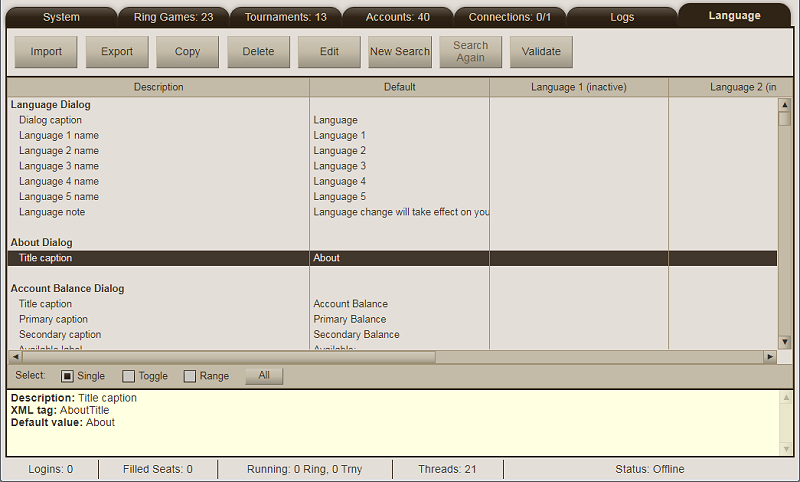Click the Export button
The height and width of the screenshot is (482, 800).
(117, 52)
